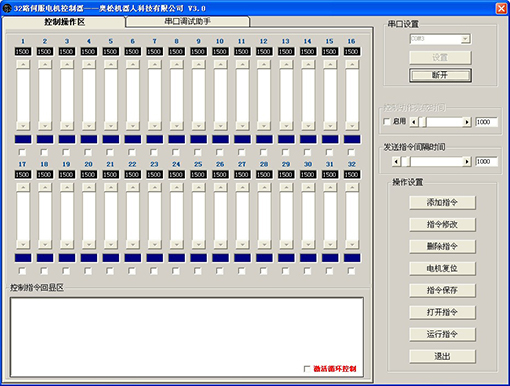
Task: Click down arrow of channel 9 slider
Action: [199, 126]
